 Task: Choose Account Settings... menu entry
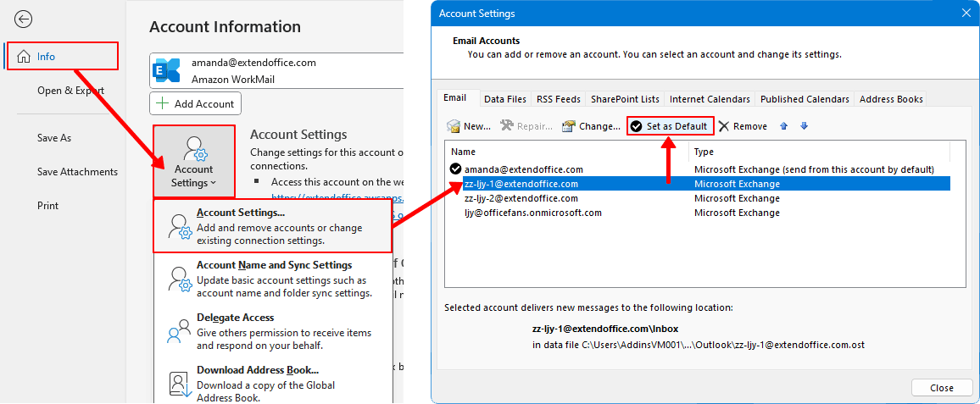(x=272, y=226)
